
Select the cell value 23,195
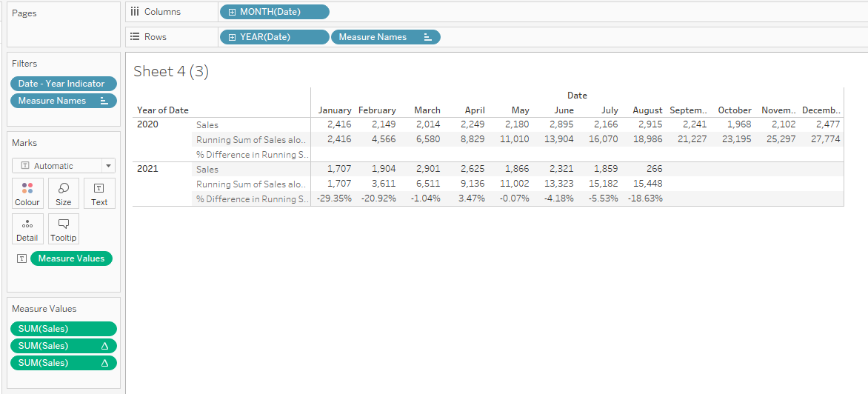coord(736,139)
